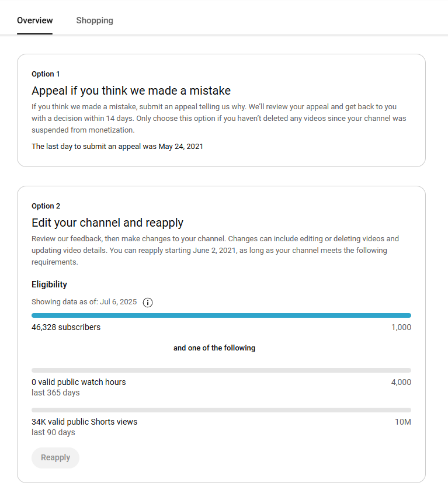Click the 'Edit your channel and reapply' heading

pyautogui.click(x=107, y=223)
